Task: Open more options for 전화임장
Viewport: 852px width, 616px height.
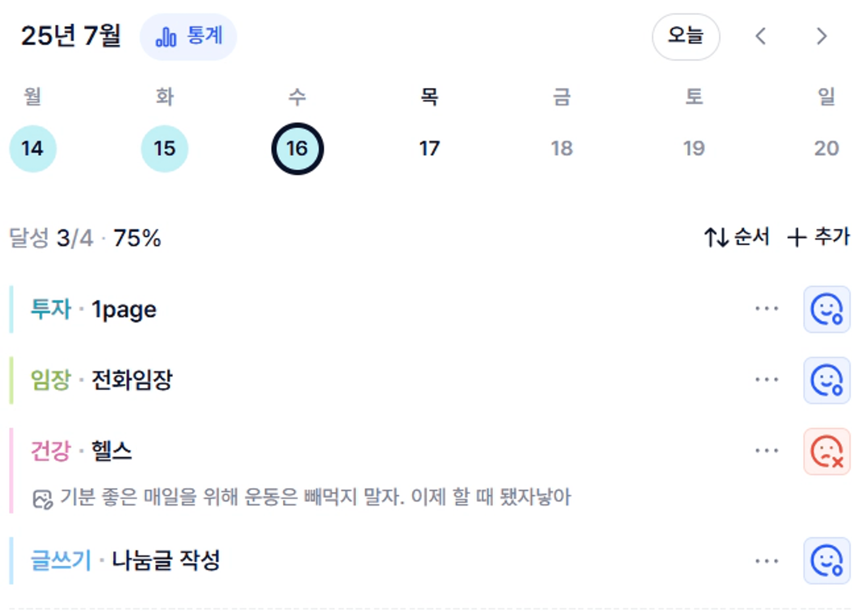Action: tap(767, 380)
